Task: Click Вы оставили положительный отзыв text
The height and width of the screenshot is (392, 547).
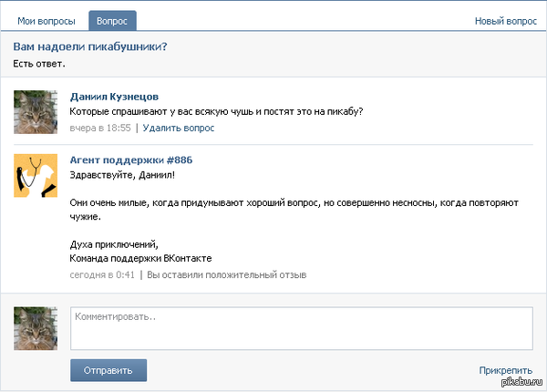Action: click(x=226, y=274)
